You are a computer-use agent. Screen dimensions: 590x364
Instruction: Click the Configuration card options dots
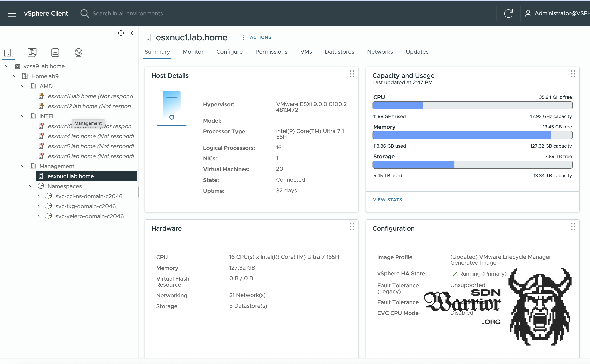(x=573, y=227)
